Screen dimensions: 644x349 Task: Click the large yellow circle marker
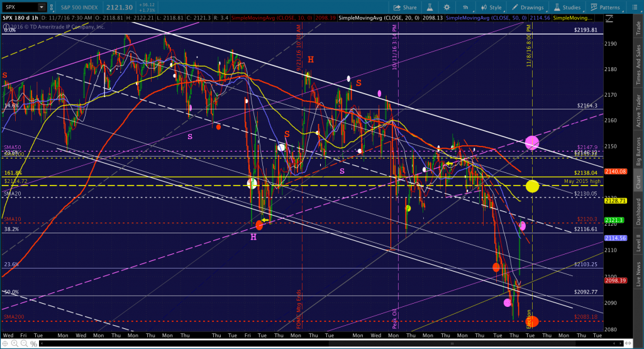pos(532,186)
